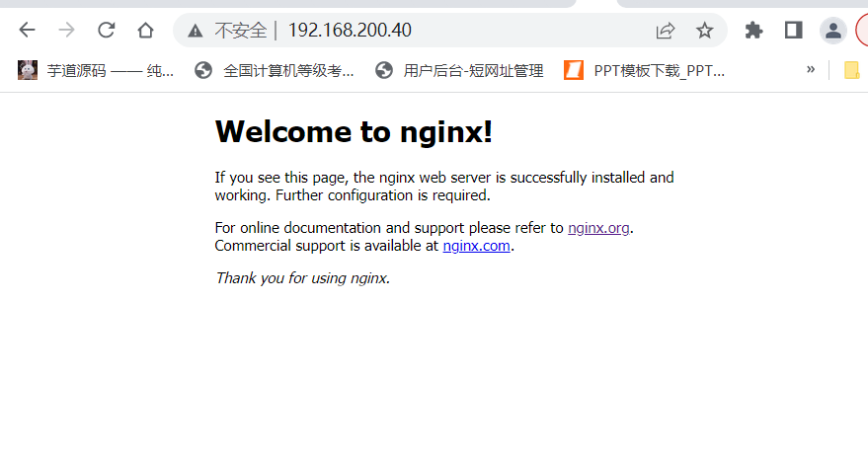Click the not-secure warning triangle icon
The height and width of the screenshot is (454, 868).
[195, 31]
